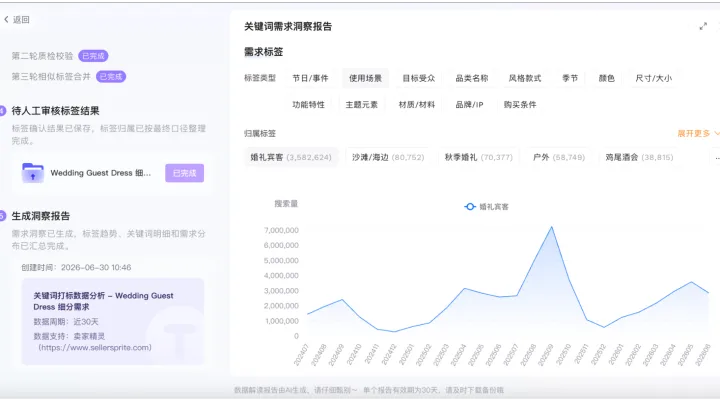
Task: Select the 材质/材料 tag type
Action: [416, 105]
